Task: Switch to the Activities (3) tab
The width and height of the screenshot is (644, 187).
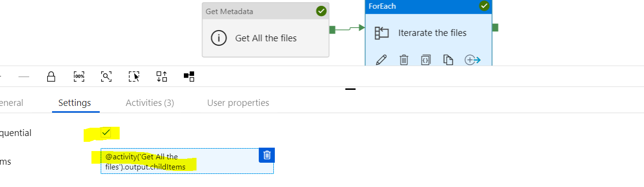Action: pyautogui.click(x=150, y=102)
